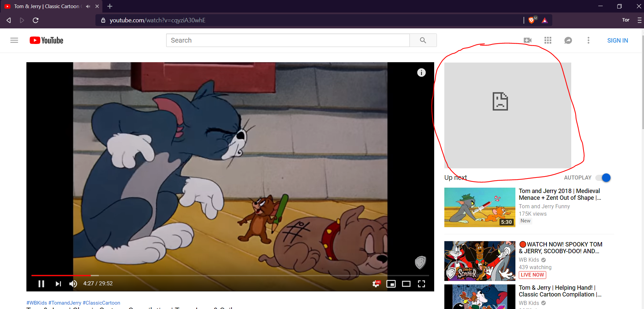Select the Create video upload icon
The image size is (644, 309).
coord(528,40)
